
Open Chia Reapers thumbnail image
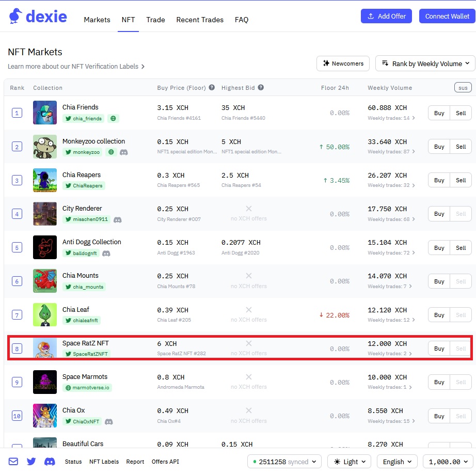tap(44, 180)
